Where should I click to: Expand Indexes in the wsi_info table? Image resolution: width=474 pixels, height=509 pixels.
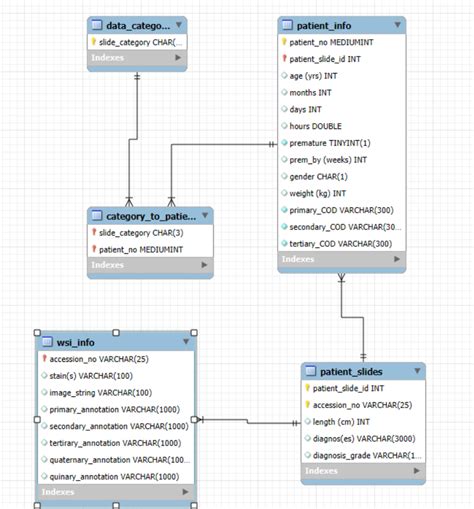185,492
